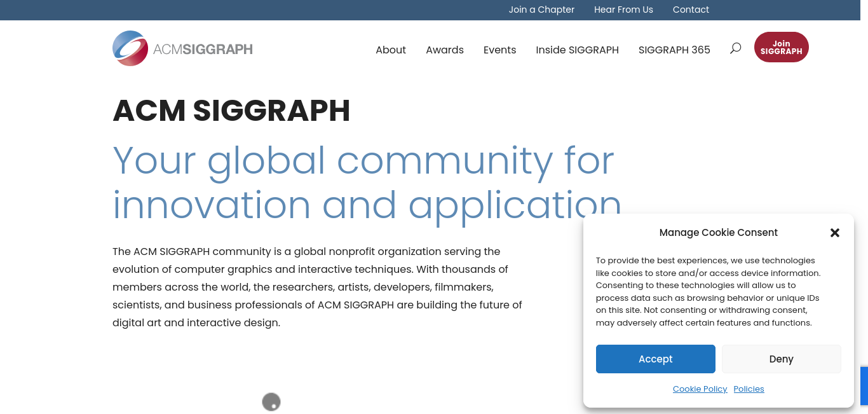Open the Events menu
The width and height of the screenshot is (868, 414).
click(499, 50)
